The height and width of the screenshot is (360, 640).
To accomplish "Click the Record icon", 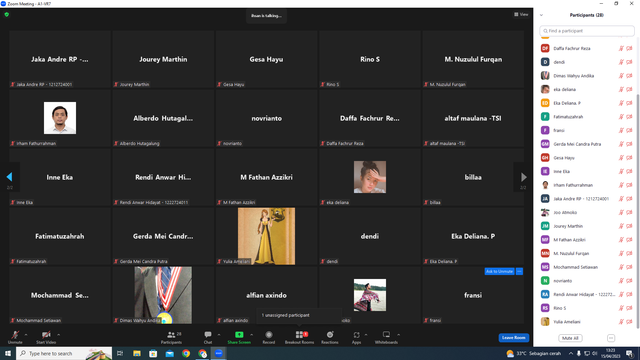I will (269, 334).
